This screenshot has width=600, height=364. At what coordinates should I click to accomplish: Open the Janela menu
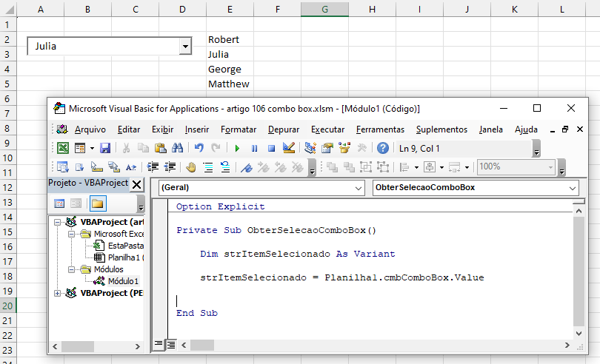tap(491, 129)
